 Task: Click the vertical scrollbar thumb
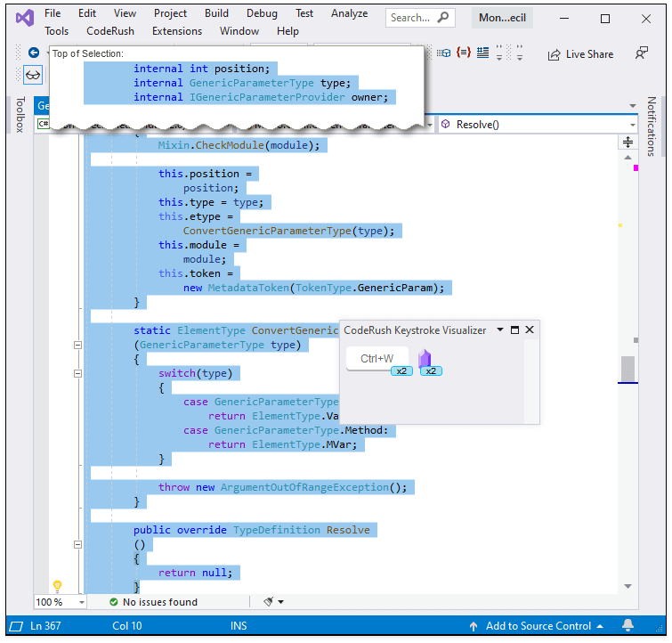(627, 369)
